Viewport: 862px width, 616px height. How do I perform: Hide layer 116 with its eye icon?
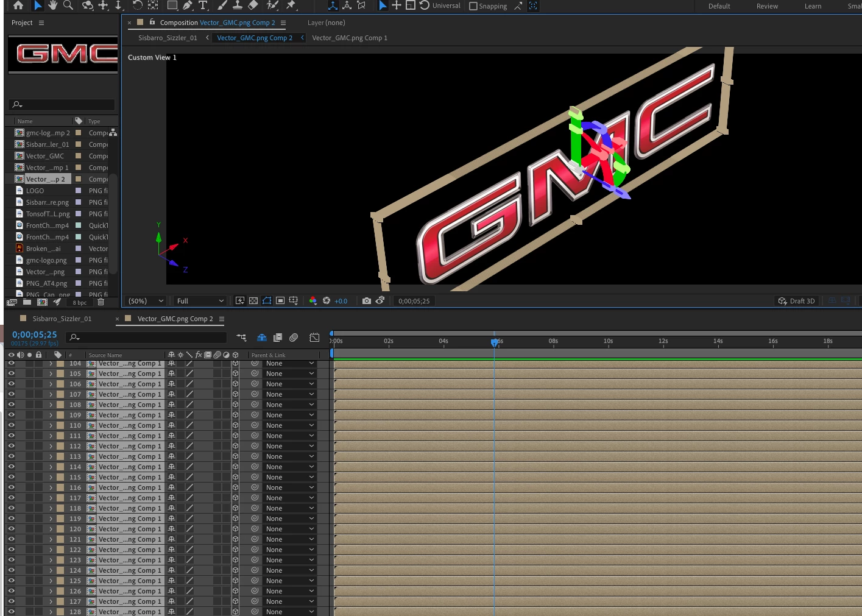tap(11, 487)
